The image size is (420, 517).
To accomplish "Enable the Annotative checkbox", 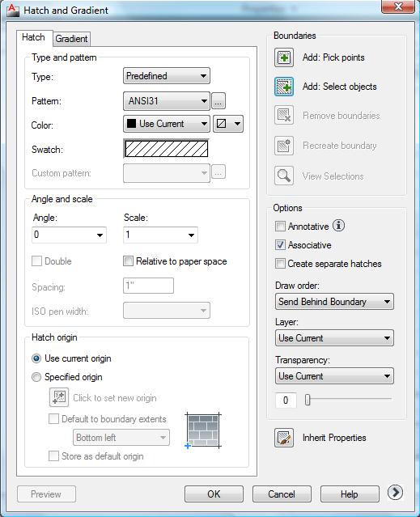I will click(280, 227).
